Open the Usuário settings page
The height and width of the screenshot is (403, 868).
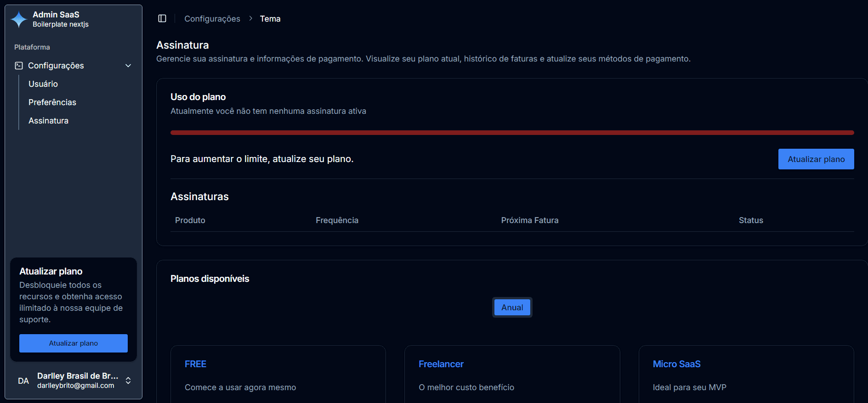click(x=43, y=84)
